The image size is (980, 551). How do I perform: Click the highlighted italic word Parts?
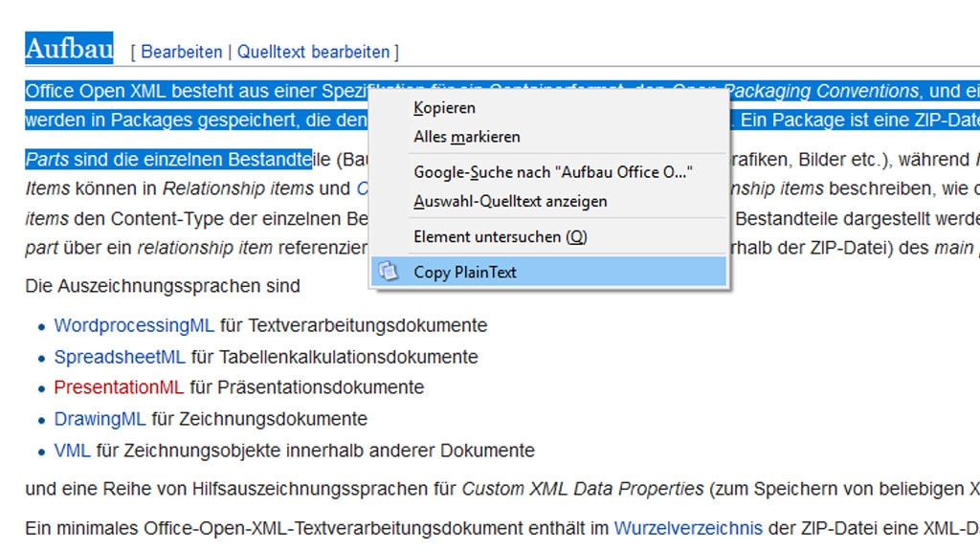(47, 159)
